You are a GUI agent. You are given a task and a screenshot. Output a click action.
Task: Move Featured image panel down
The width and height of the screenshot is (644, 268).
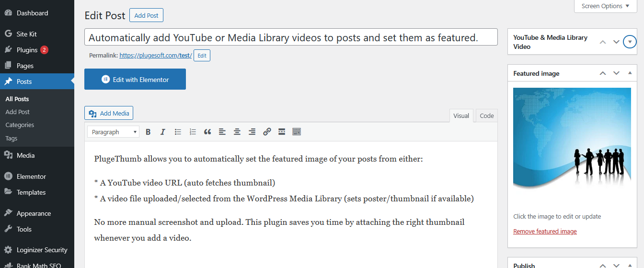coord(616,73)
